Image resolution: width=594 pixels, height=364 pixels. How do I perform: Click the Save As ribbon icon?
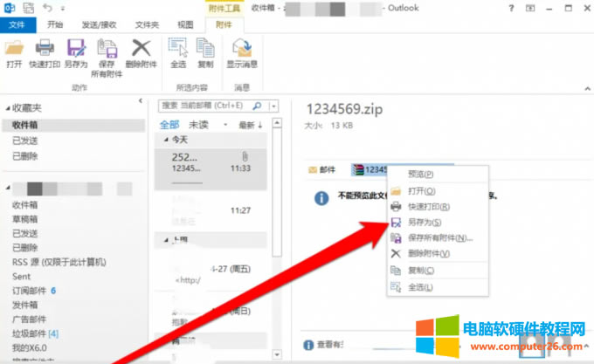tap(76, 48)
